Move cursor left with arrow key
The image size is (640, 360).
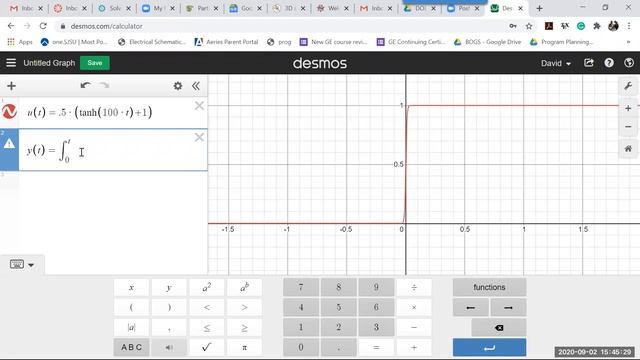(x=470, y=307)
